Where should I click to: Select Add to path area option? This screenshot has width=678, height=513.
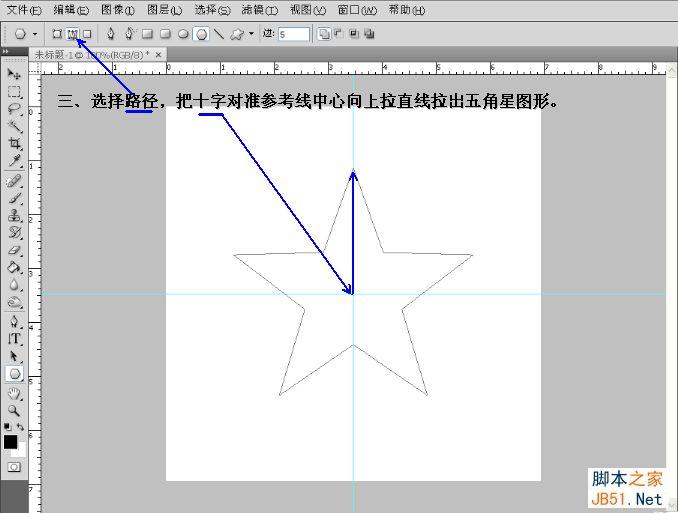(324, 34)
